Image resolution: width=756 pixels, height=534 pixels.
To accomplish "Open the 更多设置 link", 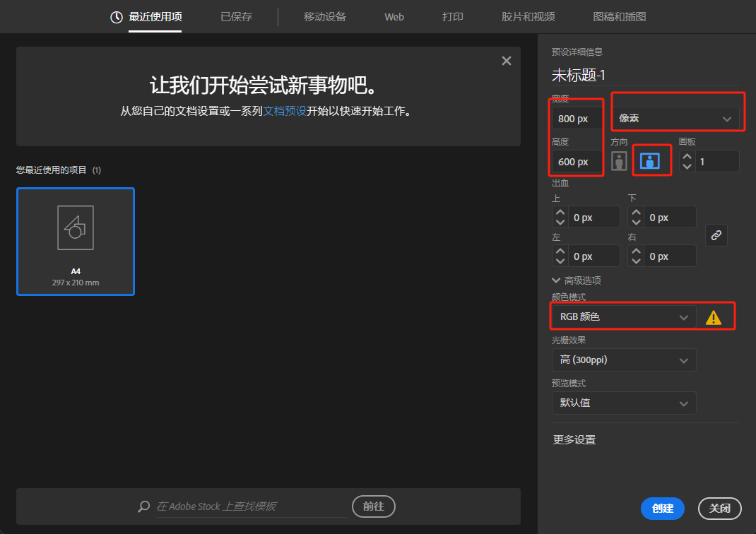I will (574, 440).
